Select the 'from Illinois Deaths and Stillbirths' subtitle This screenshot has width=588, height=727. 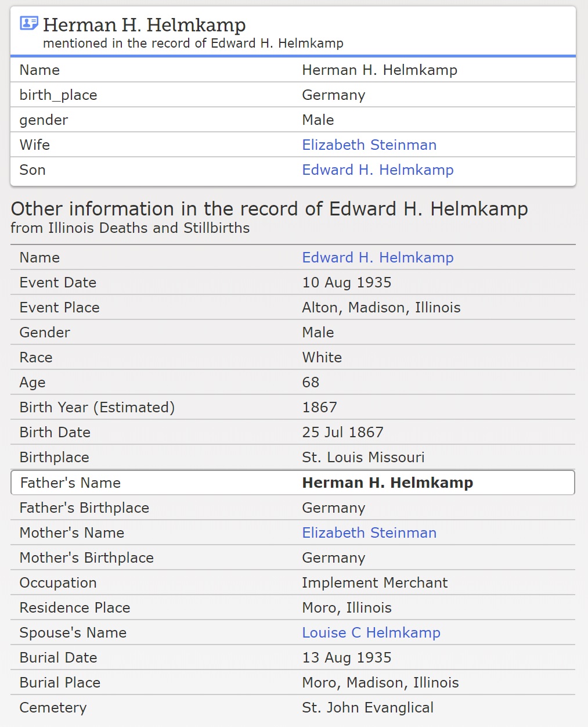pos(130,228)
